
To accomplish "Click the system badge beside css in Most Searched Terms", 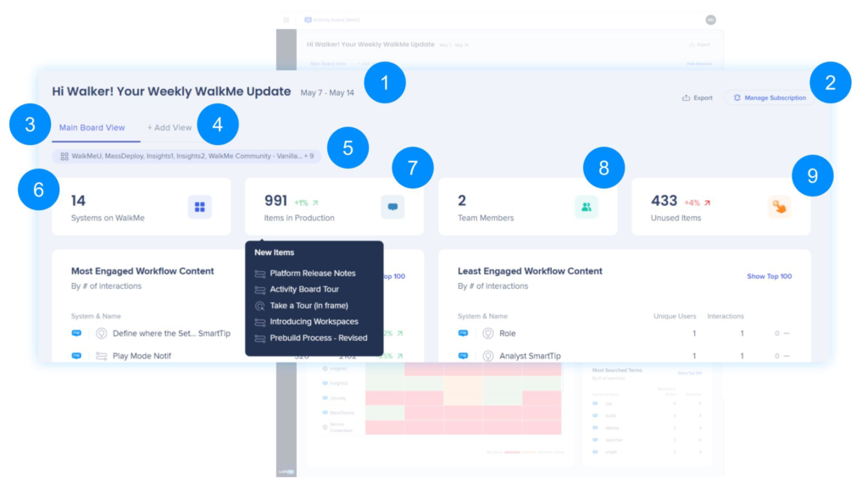I will (595, 403).
